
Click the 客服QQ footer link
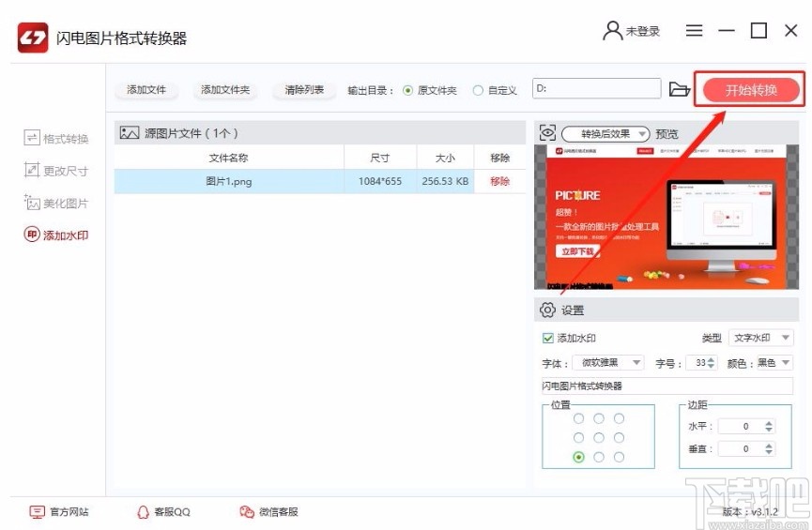point(173,512)
